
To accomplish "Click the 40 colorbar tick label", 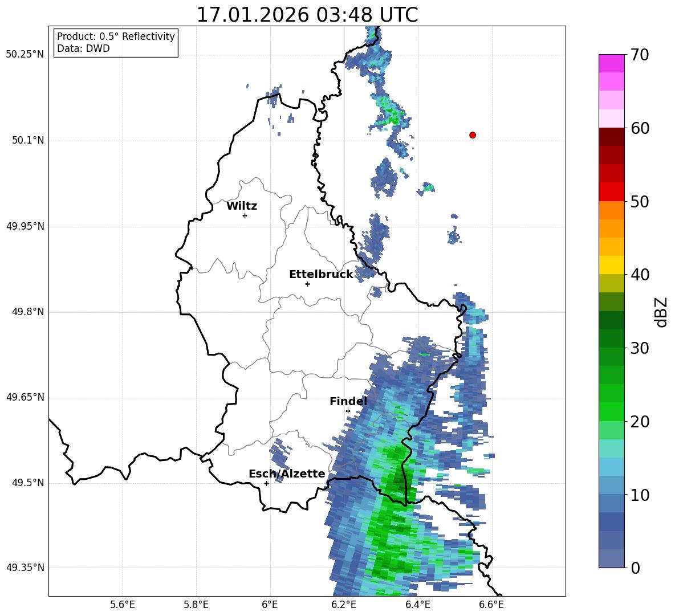I will pos(640,275).
